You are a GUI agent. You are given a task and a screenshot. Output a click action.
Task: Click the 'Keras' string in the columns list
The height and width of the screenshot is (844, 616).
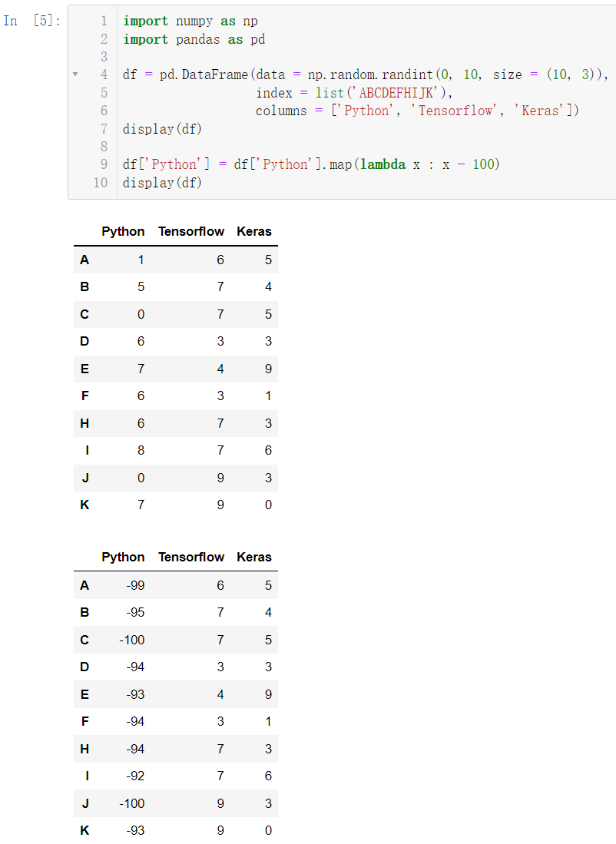540,111
